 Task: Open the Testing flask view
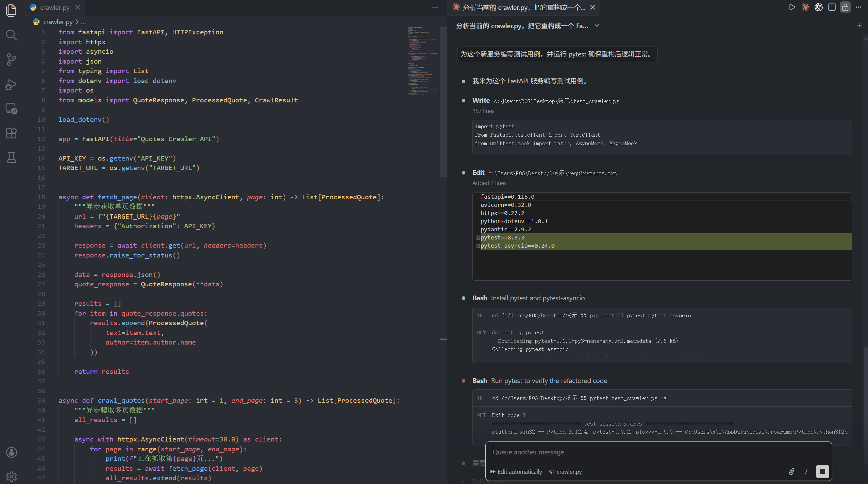11,157
